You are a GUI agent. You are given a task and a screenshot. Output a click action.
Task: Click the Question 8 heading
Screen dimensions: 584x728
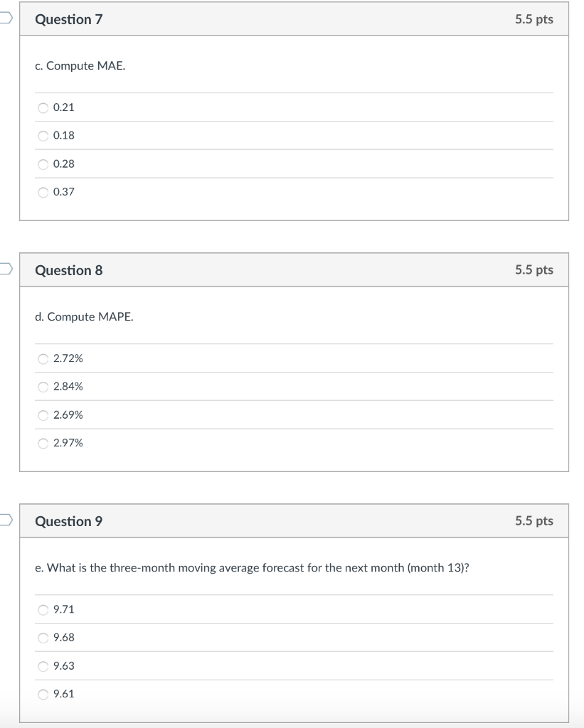(68, 270)
